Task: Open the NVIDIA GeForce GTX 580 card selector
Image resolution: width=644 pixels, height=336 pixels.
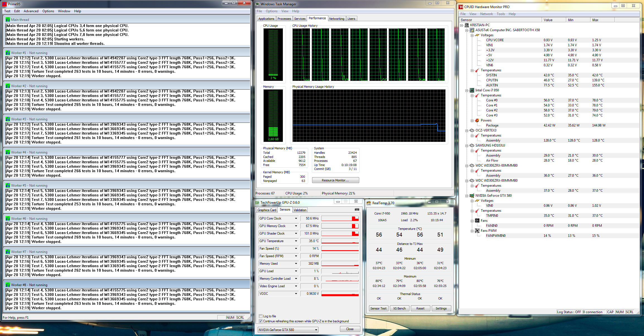Action: click(x=288, y=330)
